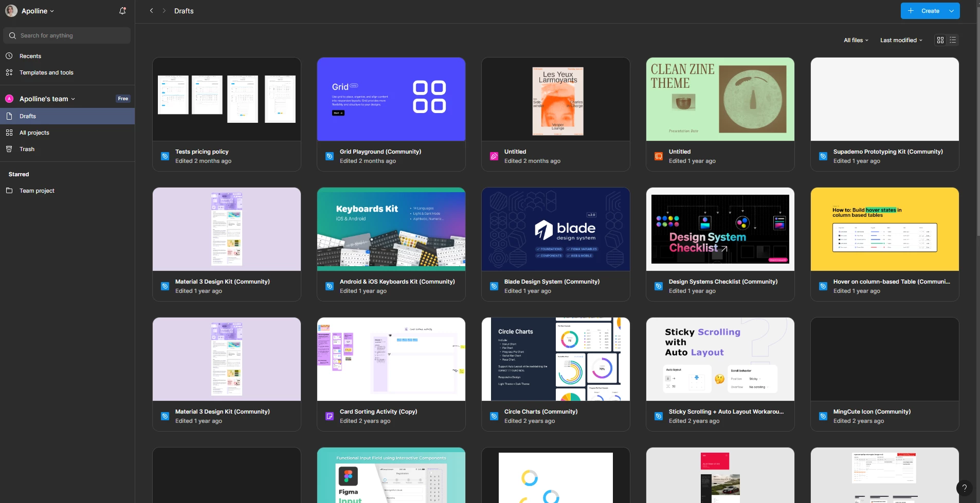Click the Starred section heading
This screenshot has width=980, height=503.
pos(19,174)
